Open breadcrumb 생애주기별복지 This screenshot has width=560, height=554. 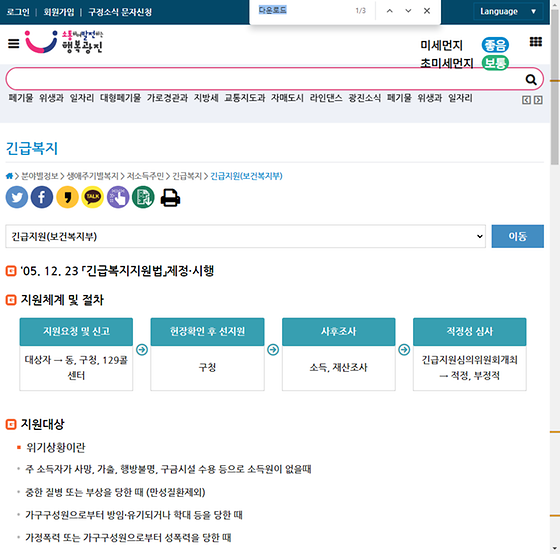[x=92, y=176]
